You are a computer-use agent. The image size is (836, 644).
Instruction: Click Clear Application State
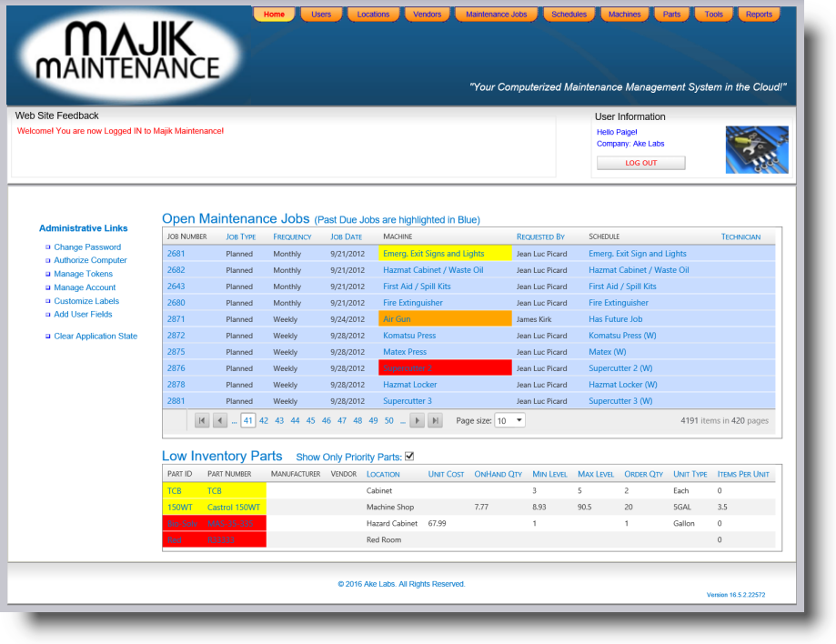tap(96, 336)
